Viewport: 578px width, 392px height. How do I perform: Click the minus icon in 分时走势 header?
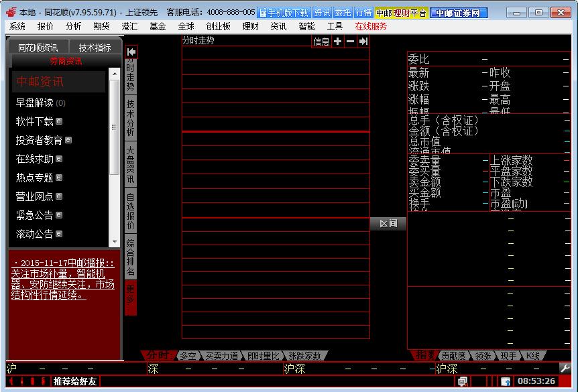tap(350, 42)
